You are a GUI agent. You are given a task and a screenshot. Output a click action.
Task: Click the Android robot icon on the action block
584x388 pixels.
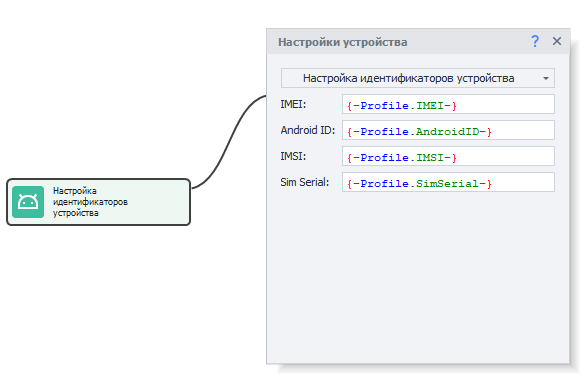tap(28, 202)
